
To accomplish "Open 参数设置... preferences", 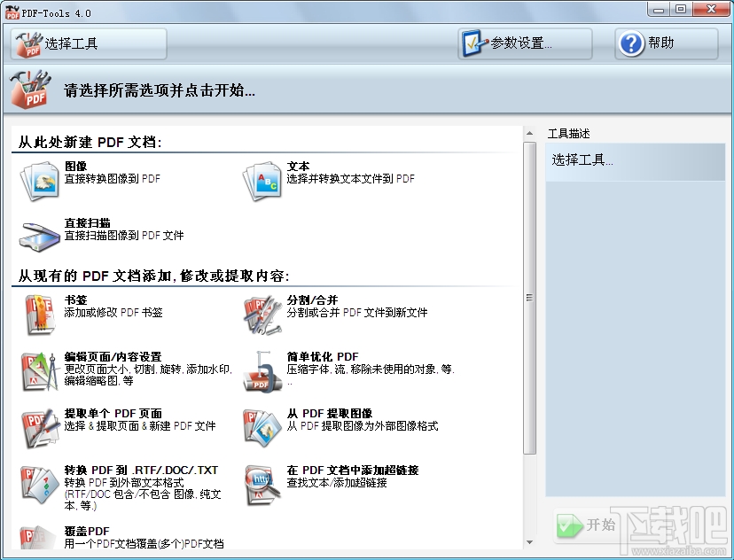I will [x=525, y=43].
